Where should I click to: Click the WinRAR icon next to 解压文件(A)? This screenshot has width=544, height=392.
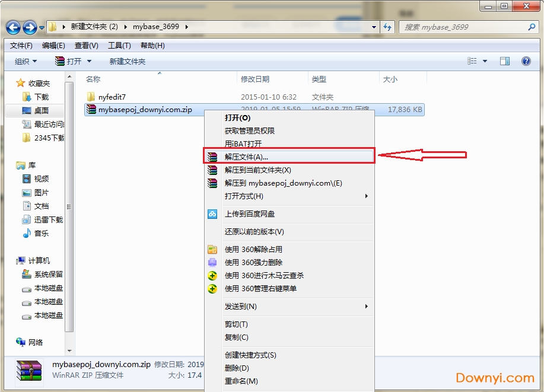212,156
